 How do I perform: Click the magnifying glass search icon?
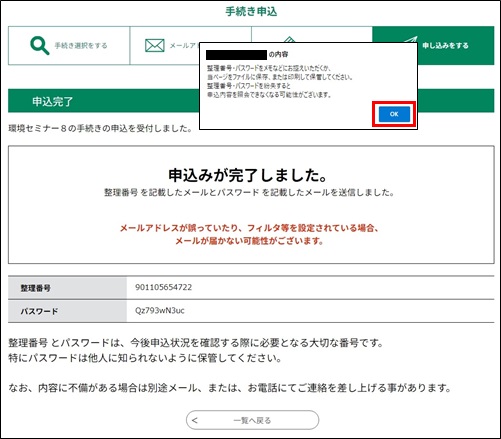click(x=40, y=46)
